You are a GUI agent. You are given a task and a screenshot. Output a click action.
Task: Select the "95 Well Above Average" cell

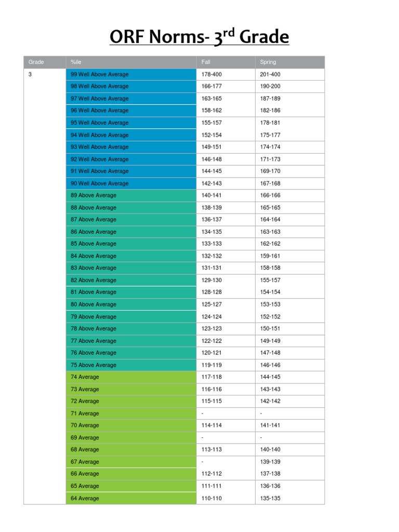pos(100,123)
